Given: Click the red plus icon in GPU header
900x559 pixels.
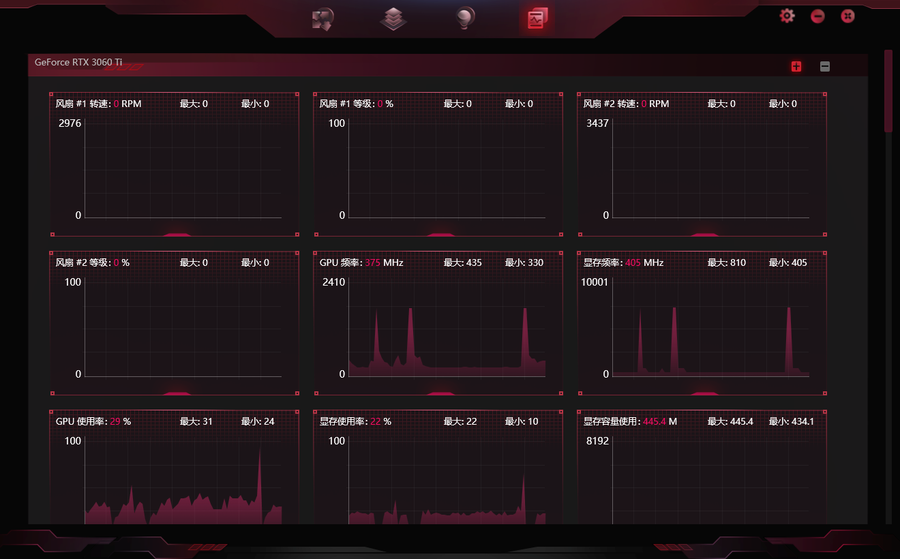Looking at the screenshot, I should pyautogui.click(x=796, y=67).
